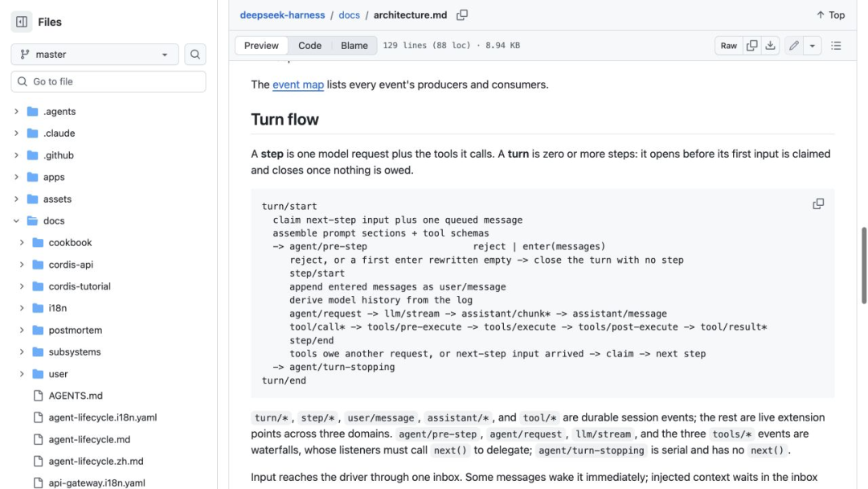Download the raw file

pyautogui.click(x=770, y=45)
